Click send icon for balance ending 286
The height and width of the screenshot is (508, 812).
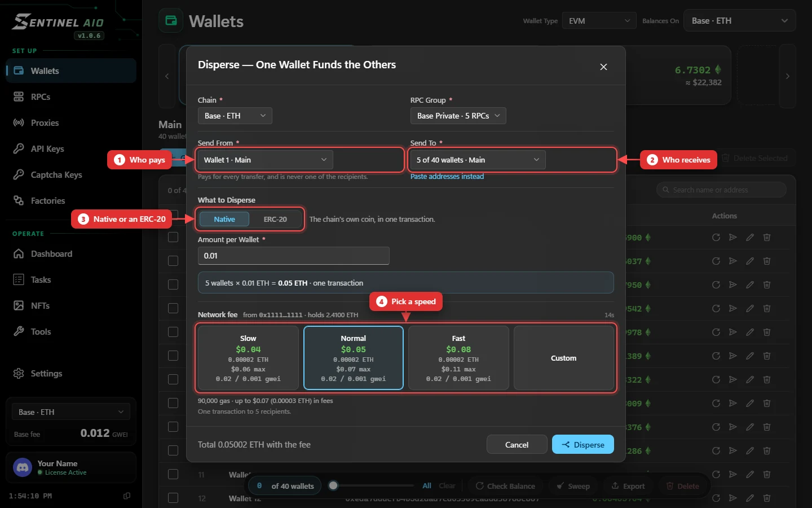tap(733, 451)
